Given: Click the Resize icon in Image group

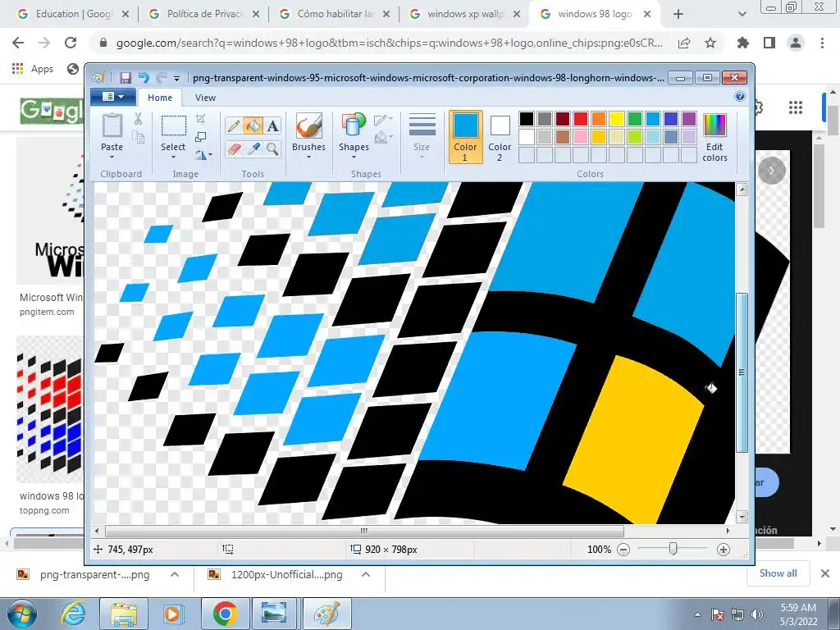Looking at the screenshot, I should 200,137.
